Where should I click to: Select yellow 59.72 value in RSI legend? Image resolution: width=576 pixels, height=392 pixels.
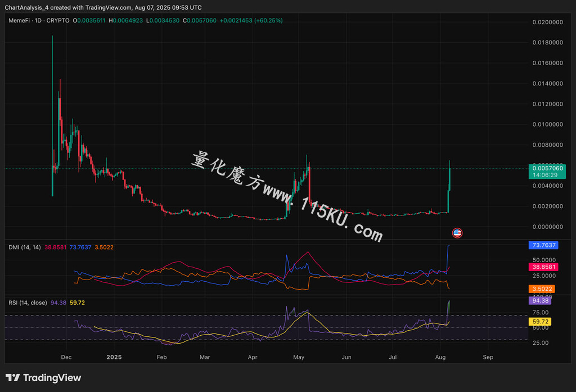coord(77,303)
